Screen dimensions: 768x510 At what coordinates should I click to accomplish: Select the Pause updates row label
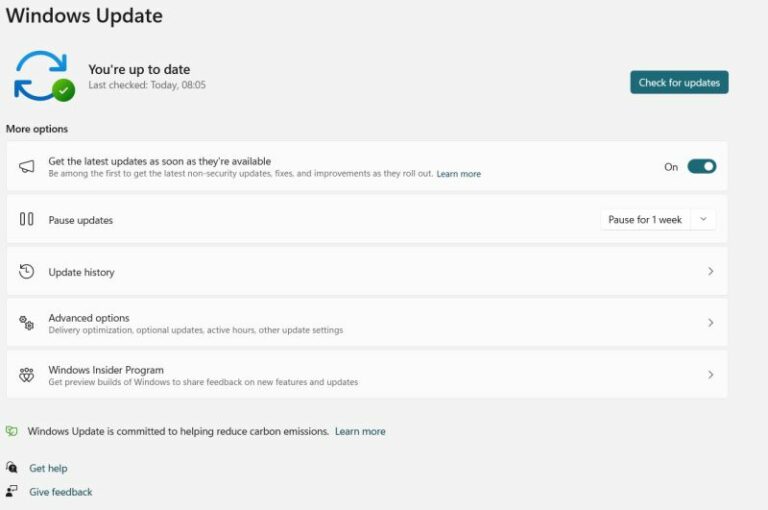click(81, 220)
